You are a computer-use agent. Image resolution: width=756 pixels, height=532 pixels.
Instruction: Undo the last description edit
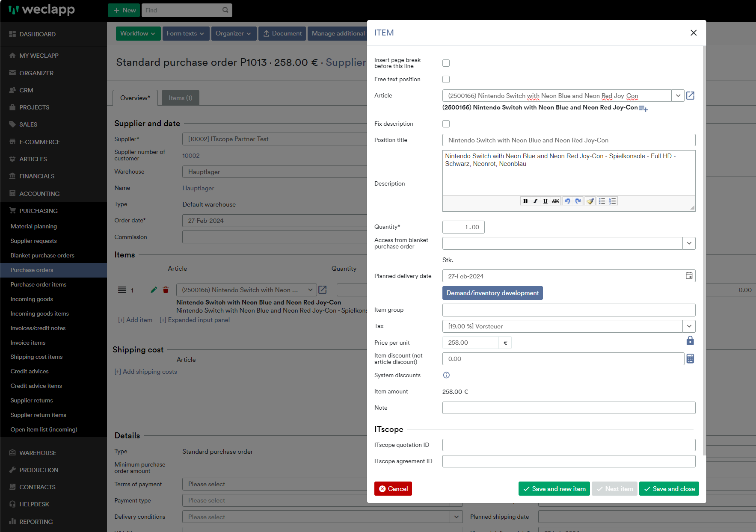(x=567, y=201)
